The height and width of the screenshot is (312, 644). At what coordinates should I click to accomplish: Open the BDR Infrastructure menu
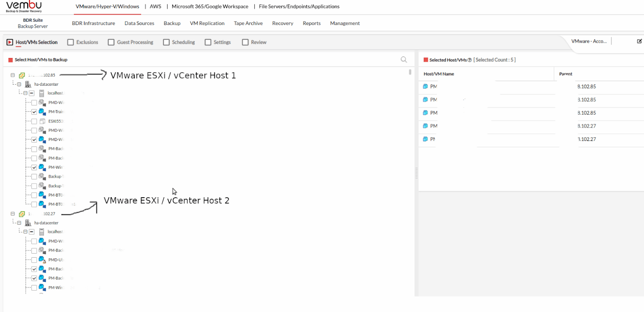tap(93, 23)
